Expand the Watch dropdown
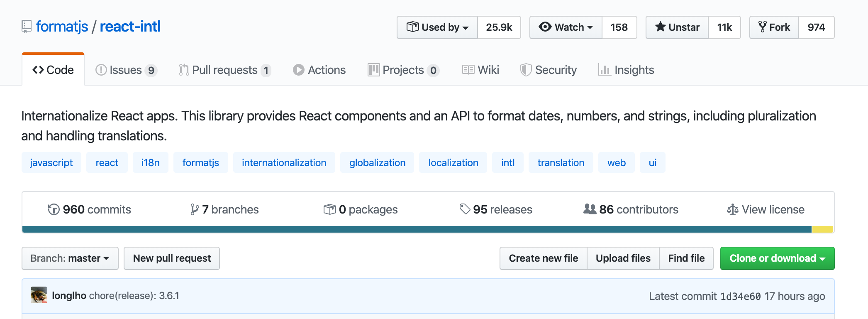Screen dimensions: 868x319 tap(566, 27)
